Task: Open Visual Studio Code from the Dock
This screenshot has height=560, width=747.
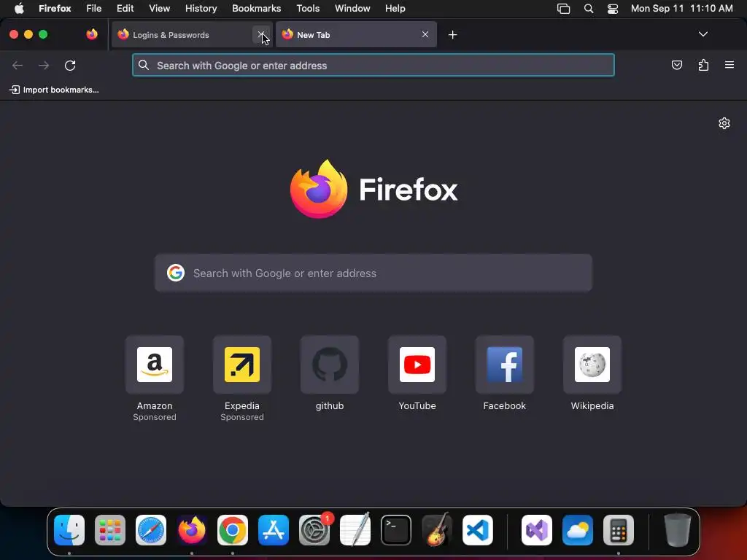Action: 477,530
